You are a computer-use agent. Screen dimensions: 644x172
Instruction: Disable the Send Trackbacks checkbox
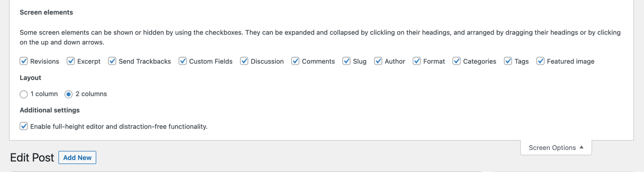(112, 61)
